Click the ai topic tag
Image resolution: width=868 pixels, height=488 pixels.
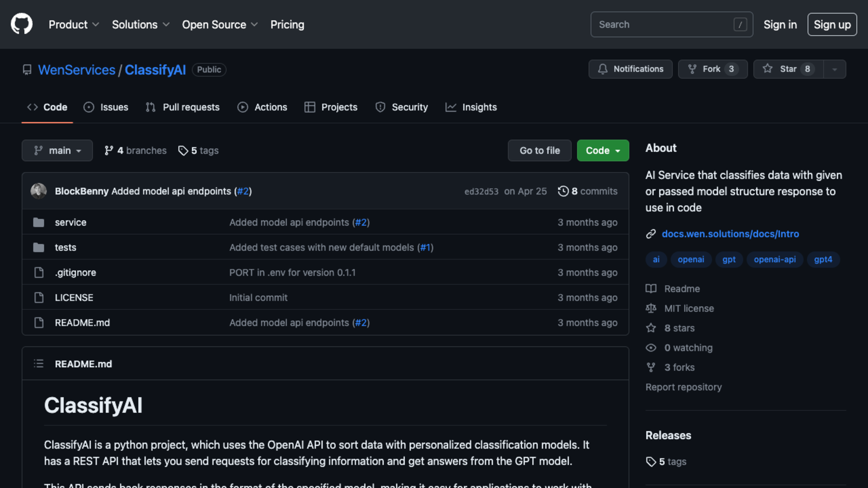point(656,259)
